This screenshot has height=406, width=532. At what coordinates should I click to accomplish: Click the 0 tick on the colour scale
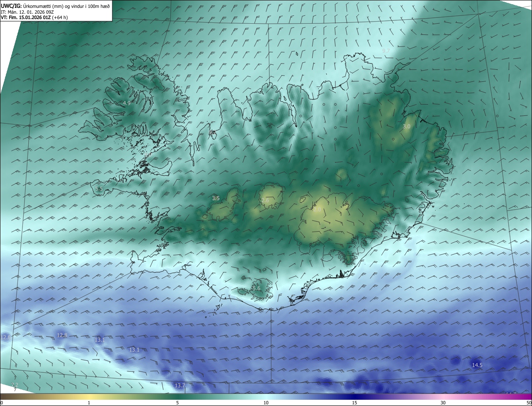point(2,403)
